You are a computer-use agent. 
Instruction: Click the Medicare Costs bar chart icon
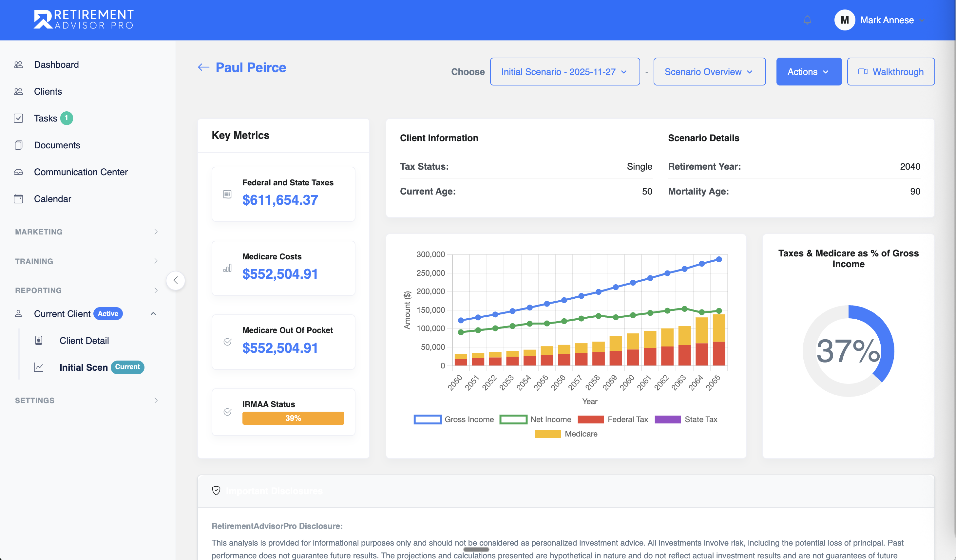pos(227,268)
